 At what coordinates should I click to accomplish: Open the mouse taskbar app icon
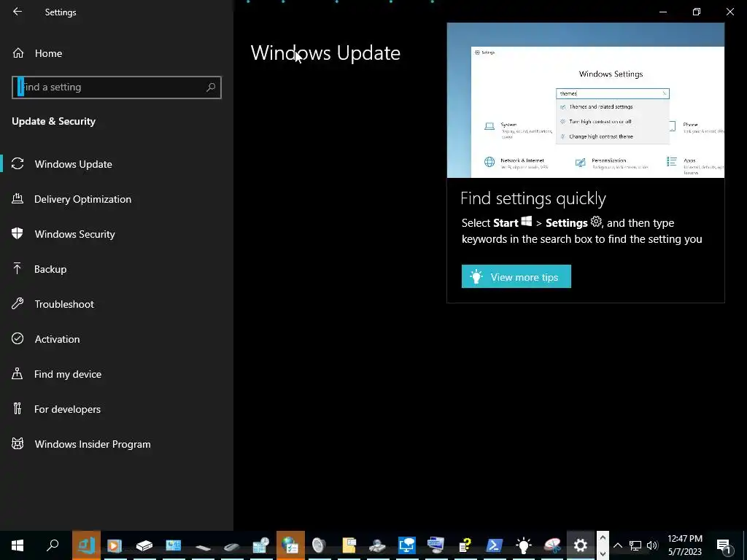click(231, 547)
